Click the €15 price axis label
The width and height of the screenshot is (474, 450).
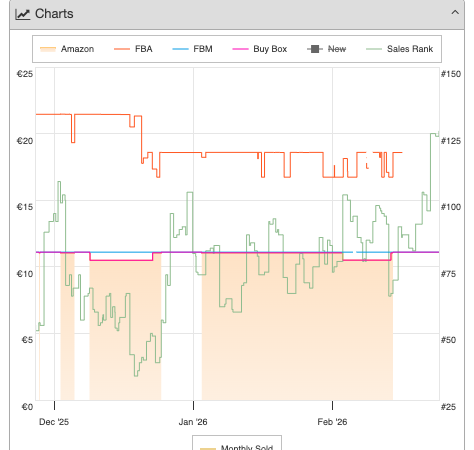tap(25, 207)
